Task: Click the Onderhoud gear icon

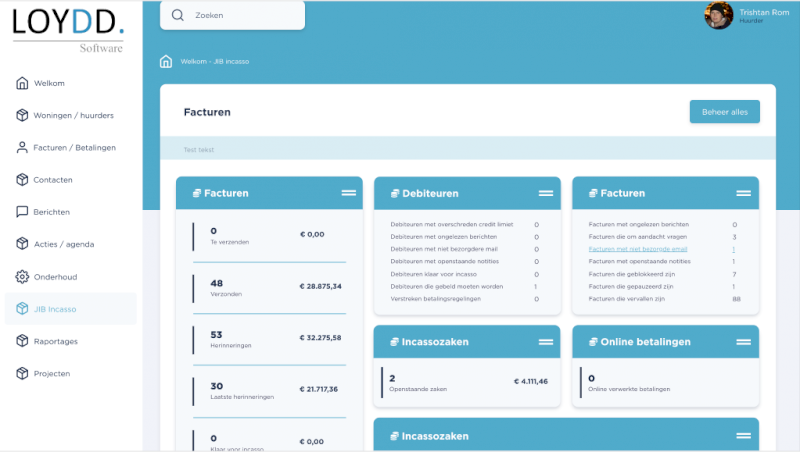Action: 22,277
